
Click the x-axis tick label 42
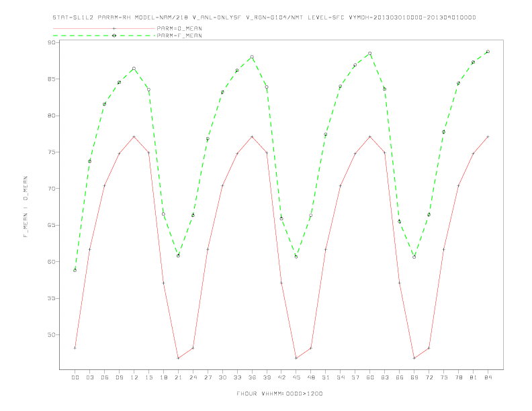click(281, 377)
